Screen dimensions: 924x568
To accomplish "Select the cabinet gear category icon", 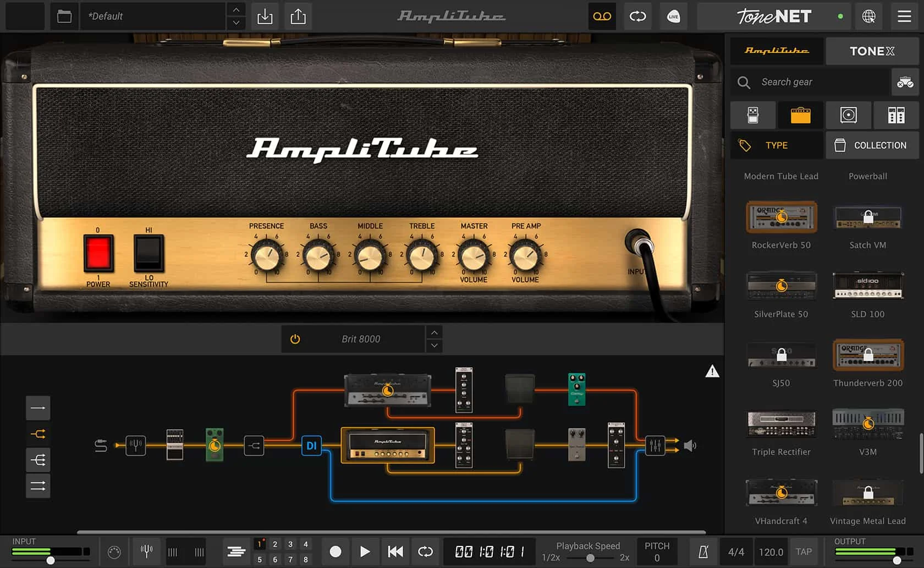I will click(848, 115).
